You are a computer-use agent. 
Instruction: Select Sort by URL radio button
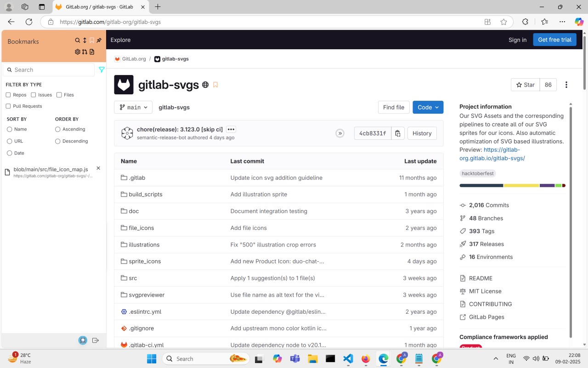[9, 141]
